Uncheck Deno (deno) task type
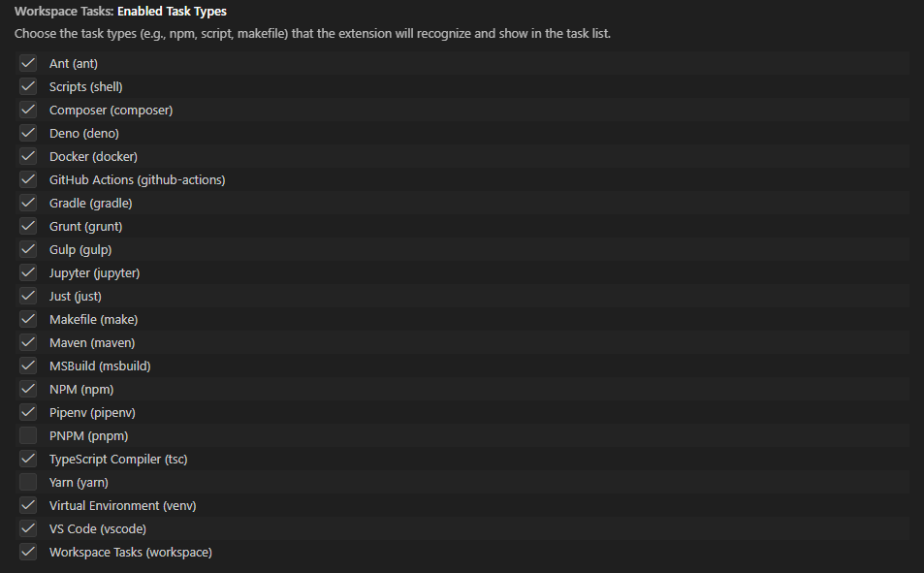Image resolution: width=924 pixels, height=573 pixels. 28,133
